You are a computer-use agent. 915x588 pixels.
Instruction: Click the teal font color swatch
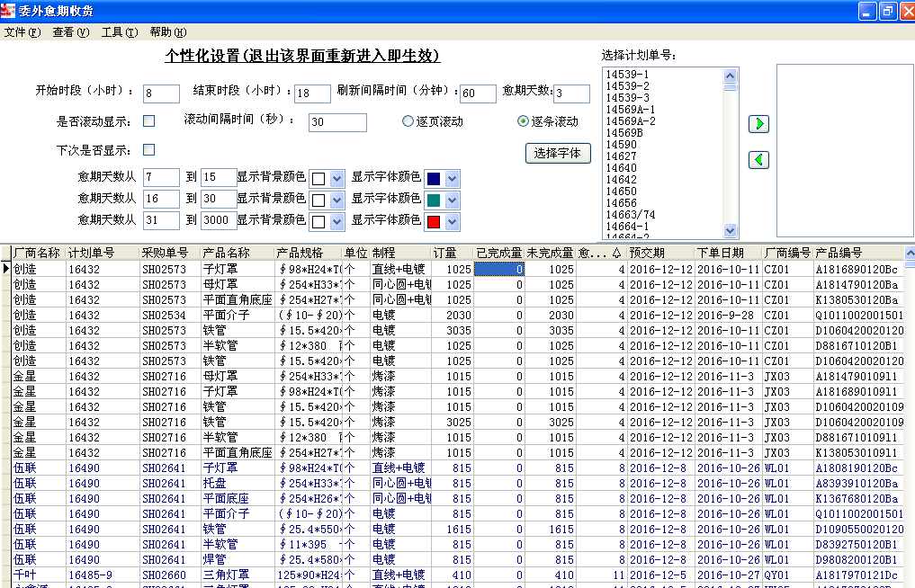[x=434, y=200]
